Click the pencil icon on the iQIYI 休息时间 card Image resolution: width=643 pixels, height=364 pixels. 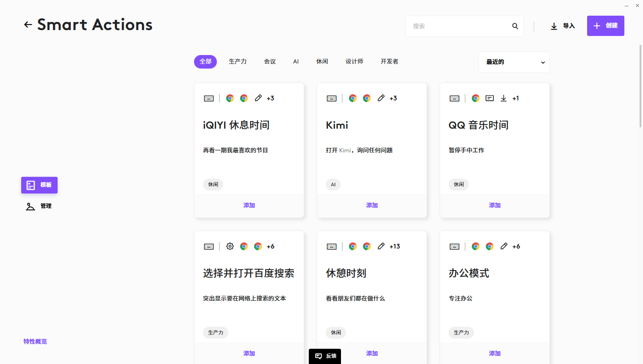(258, 98)
